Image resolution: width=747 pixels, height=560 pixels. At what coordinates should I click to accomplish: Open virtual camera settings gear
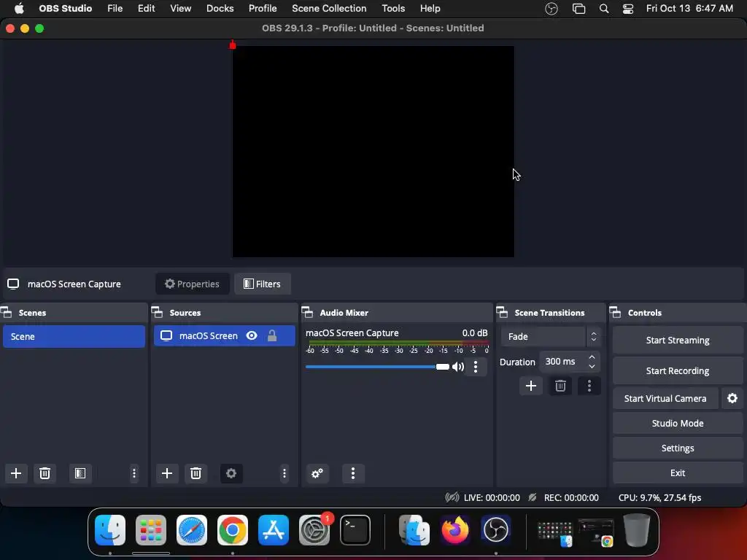pos(732,399)
